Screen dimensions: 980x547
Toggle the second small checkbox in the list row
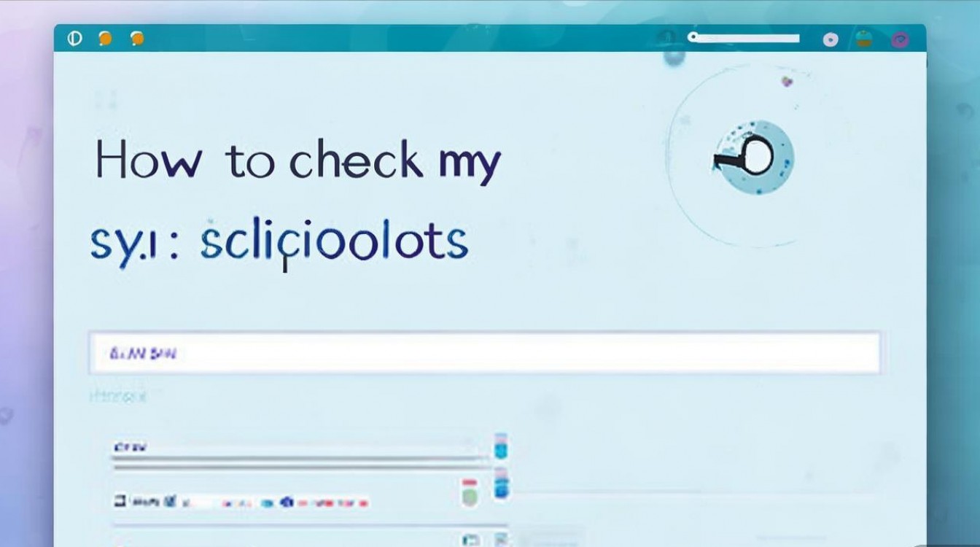click(x=170, y=501)
